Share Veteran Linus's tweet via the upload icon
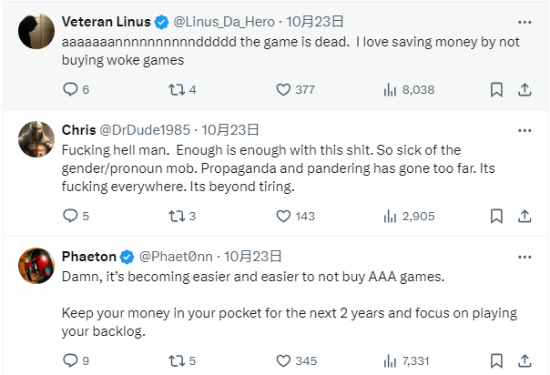The image size is (550, 375). click(x=524, y=89)
